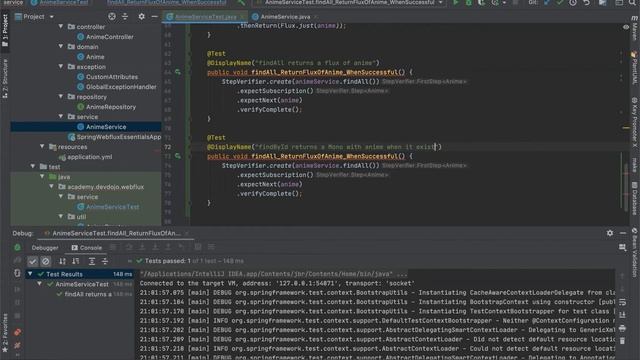Toggle auto-test icon beside Test Results
This screenshot has height=360, width=640.
tap(17, 273)
